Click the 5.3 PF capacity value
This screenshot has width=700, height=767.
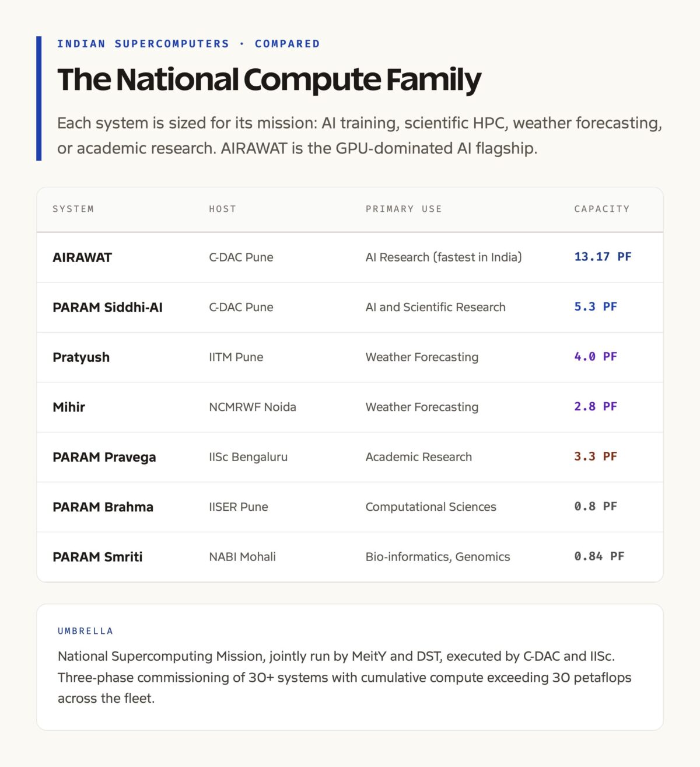(x=596, y=307)
